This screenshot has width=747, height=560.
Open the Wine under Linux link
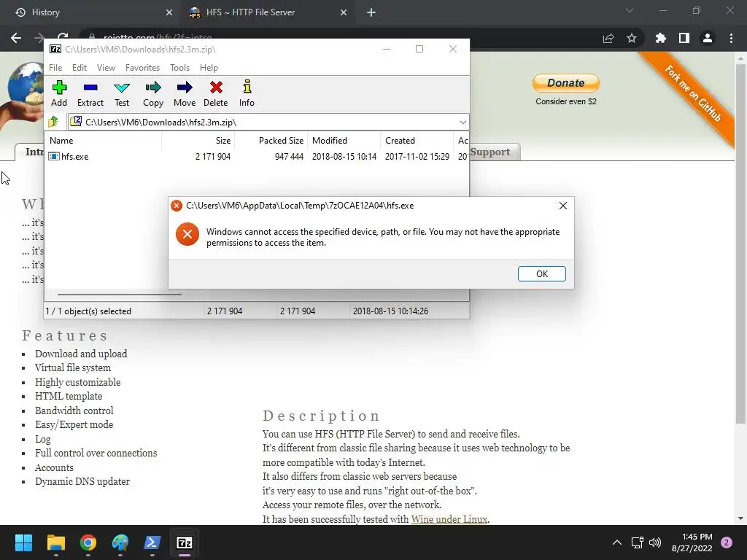449,519
